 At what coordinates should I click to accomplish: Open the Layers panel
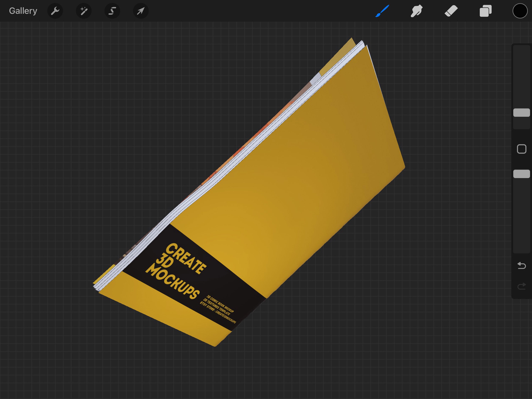click(486, 11)
